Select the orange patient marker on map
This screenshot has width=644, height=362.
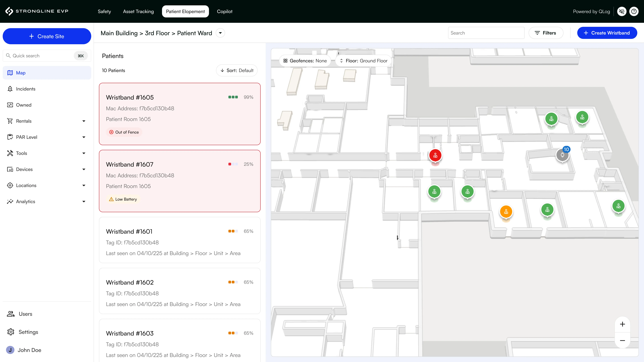506,212
